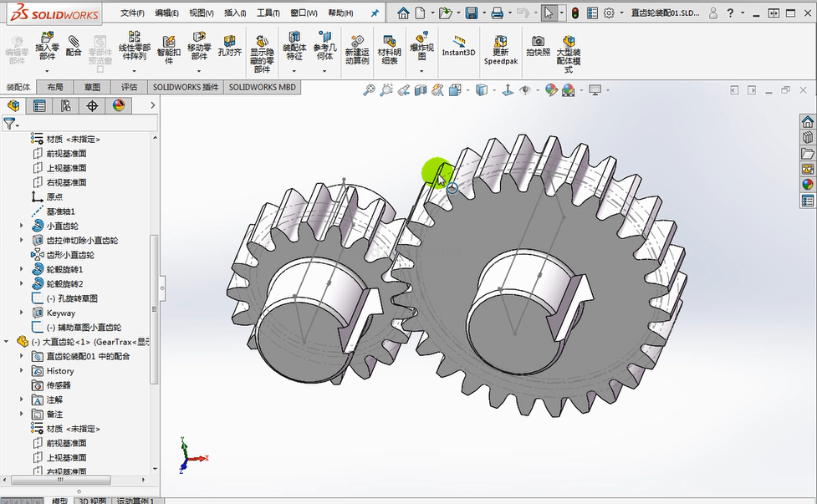Open the Smart Fasteners (智能扣件) tool
This screenshot has height=504, width=817.
pyautogui.click(x=168, y=43)
